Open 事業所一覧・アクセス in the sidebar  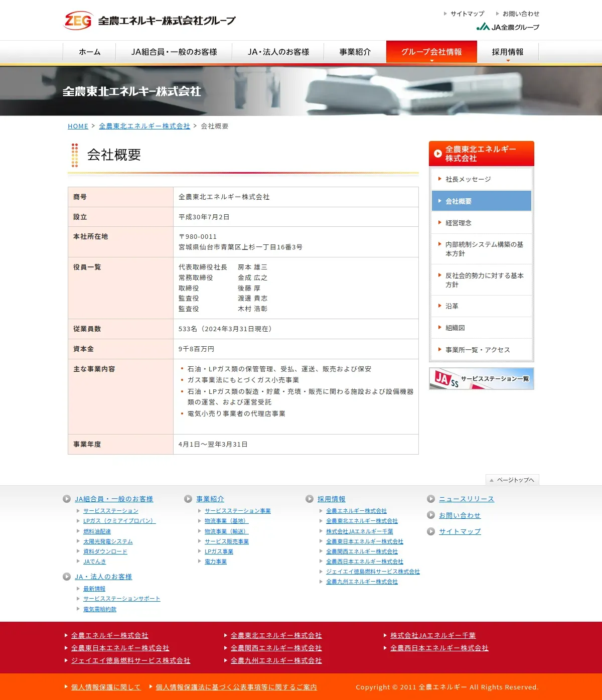click(x=482, y=350)
